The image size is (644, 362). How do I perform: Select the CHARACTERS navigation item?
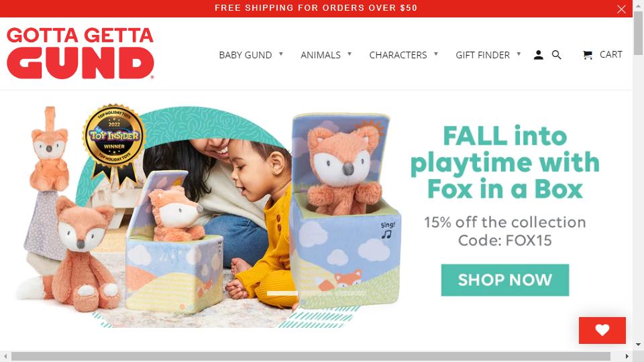[398, 55]
